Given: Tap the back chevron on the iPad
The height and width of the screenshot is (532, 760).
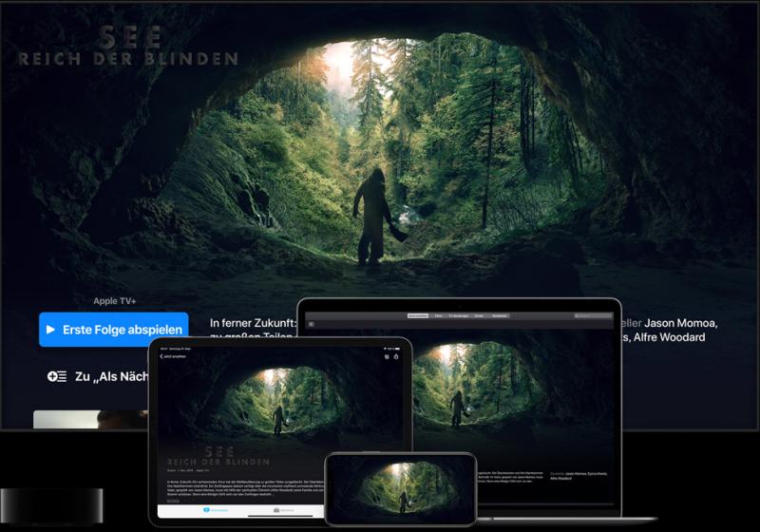Looking at the screenshot, I should (x=162, y=357).
